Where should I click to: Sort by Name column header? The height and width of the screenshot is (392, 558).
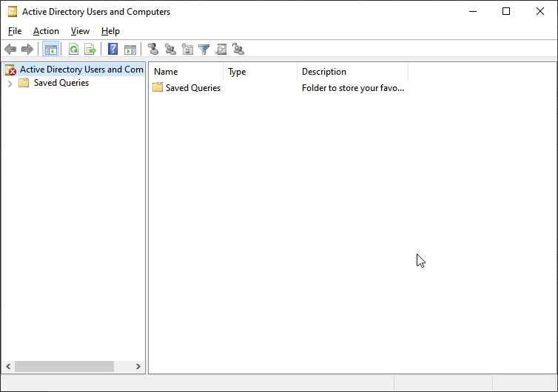(x=186, y=72)
